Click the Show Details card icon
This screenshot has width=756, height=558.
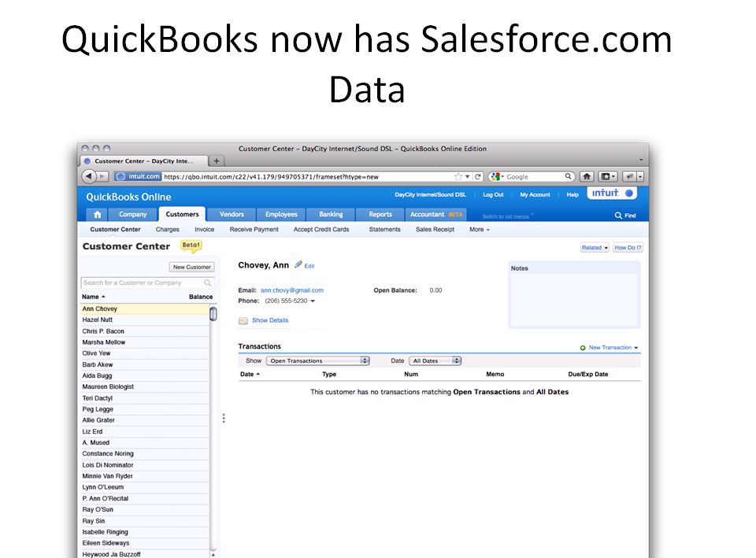(x=243, y=320)
